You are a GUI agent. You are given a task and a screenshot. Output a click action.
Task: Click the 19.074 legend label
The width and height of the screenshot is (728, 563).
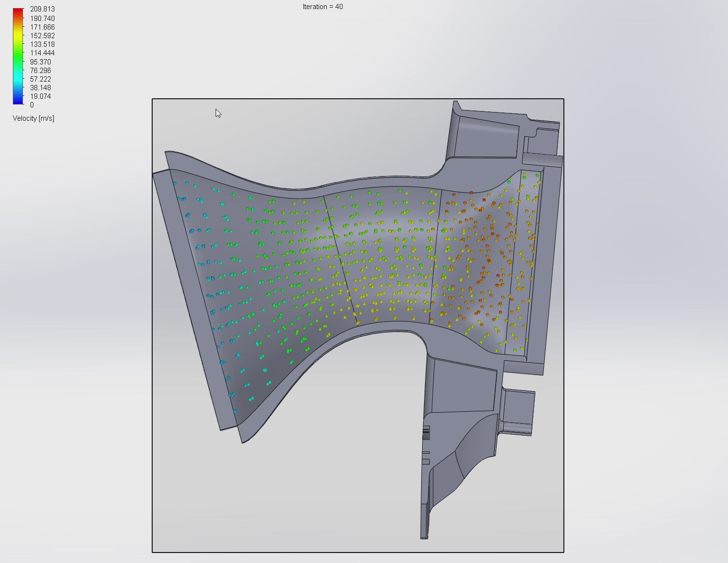41,96
